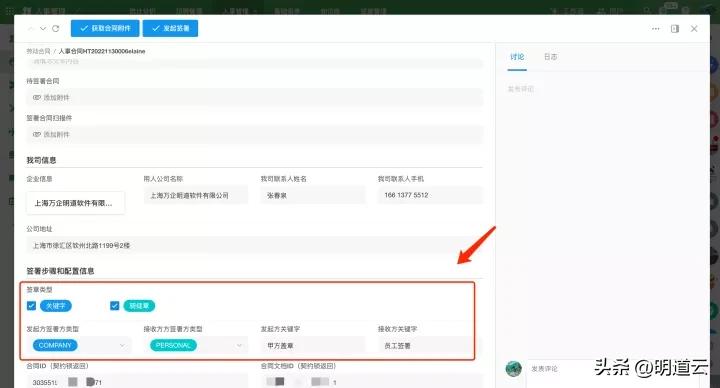Image resolution: width=720 pixels, height=388 pixels.
Task: Select the record title 人事合同HT20221130006elaine
Action: click(x=102, y=51)
